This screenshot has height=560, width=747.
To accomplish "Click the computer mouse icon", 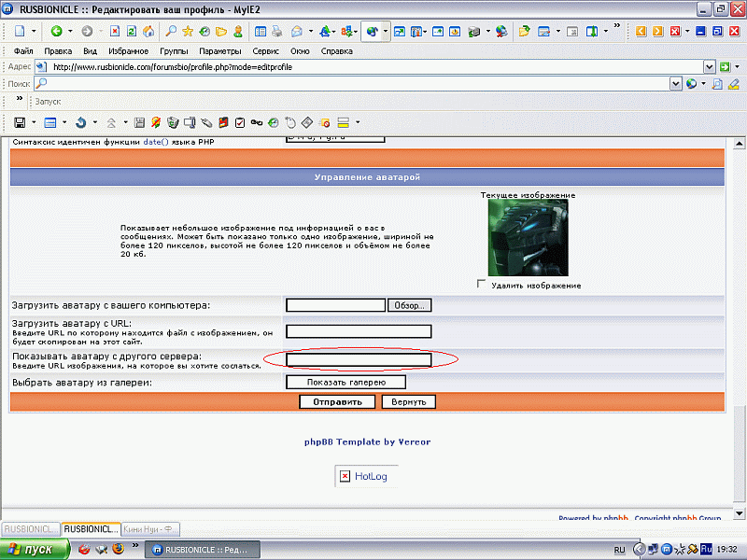I will tap(290, 123).
